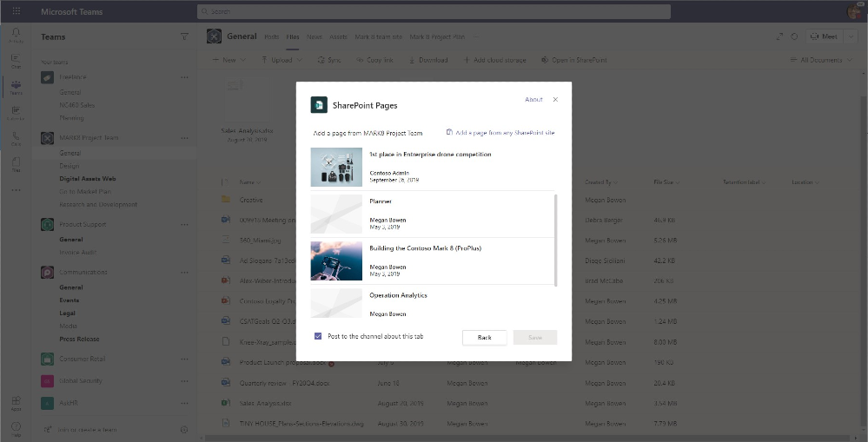Screen dimensions: 868x442
Task: Select the Planner page
Action: (x=433, y=214)
